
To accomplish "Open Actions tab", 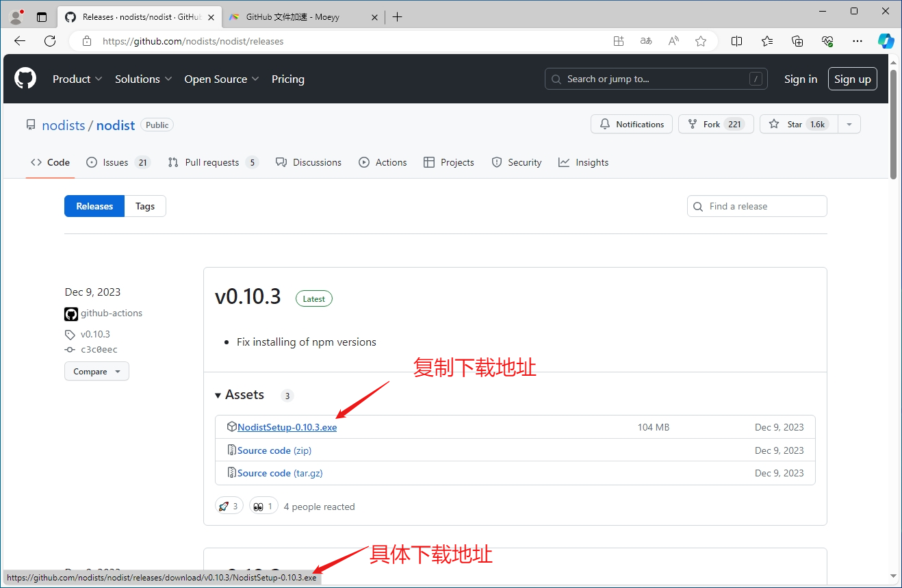I will (383, 162).
